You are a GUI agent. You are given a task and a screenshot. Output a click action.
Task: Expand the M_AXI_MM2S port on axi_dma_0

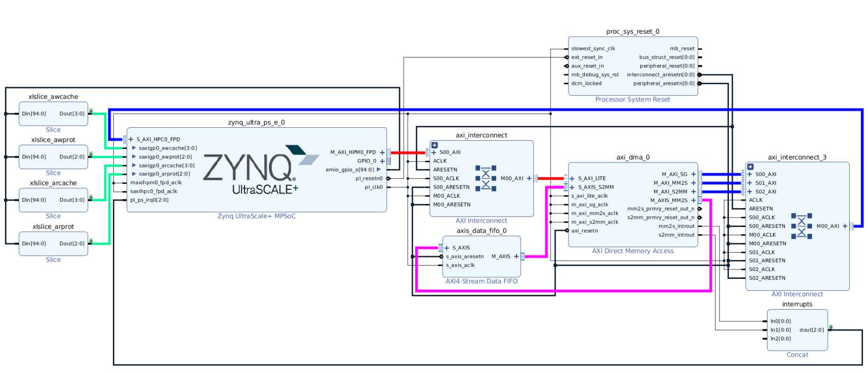pos(694,183)
